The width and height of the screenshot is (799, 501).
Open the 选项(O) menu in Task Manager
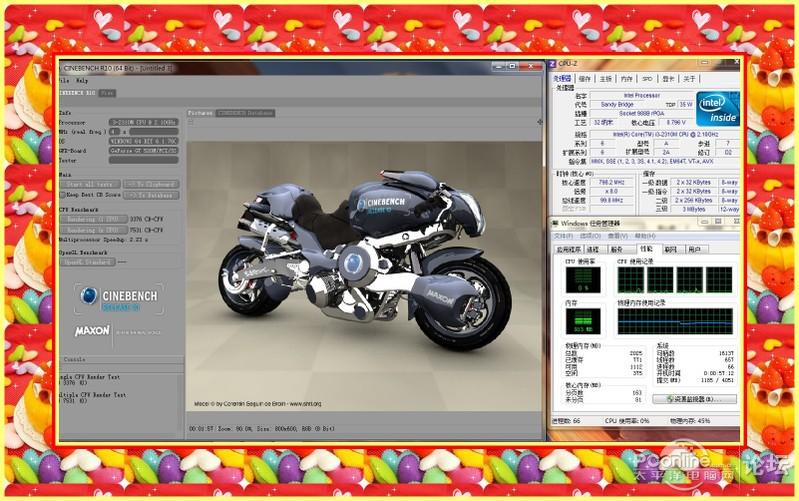pyautogui.click(x=590, y=236)
